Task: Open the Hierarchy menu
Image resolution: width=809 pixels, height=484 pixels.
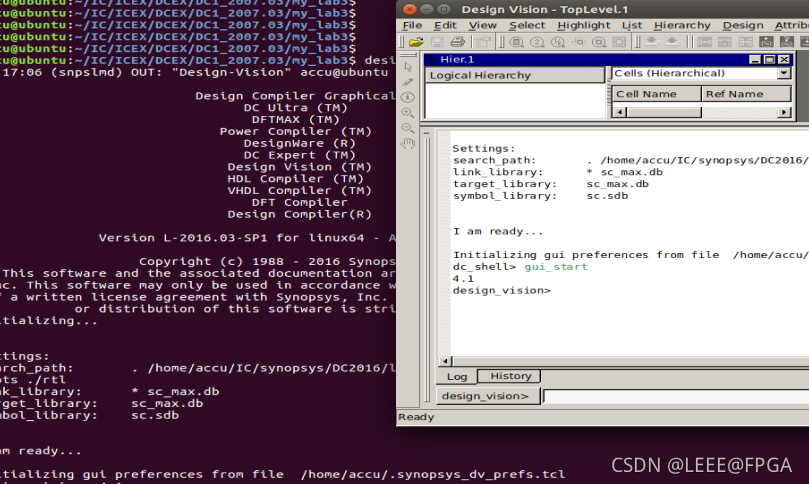Action: click(x=682, y=25)
